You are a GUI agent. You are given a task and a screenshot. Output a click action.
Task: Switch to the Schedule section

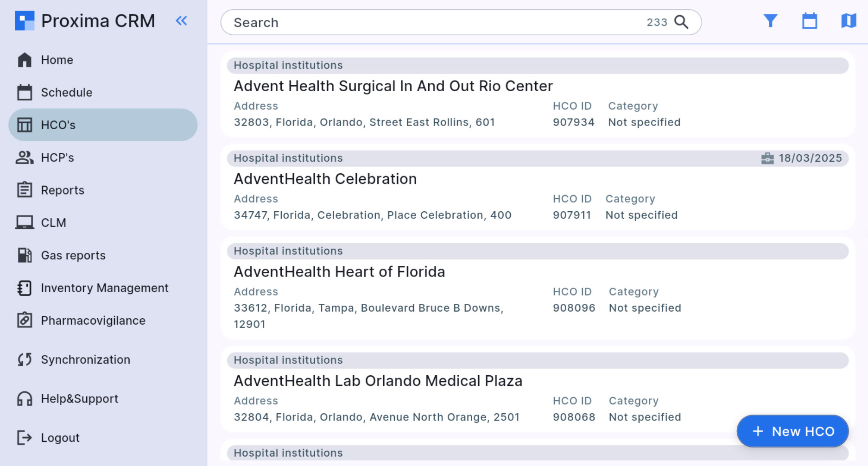[x=66, y=92]
